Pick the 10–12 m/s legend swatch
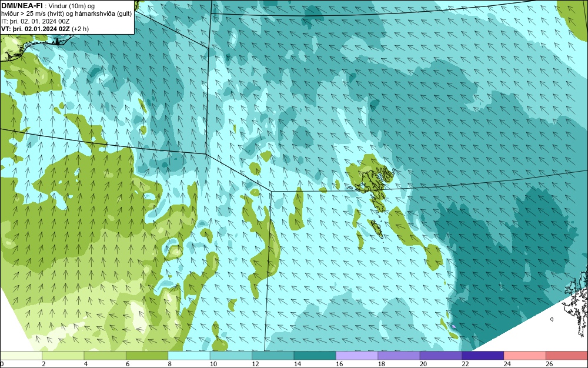This screenshot has width=588, height=368. pos(231,356)
